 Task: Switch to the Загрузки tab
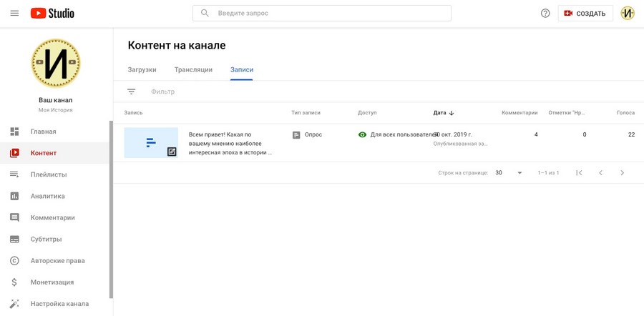pyautogui.click(x=142, y=69)
